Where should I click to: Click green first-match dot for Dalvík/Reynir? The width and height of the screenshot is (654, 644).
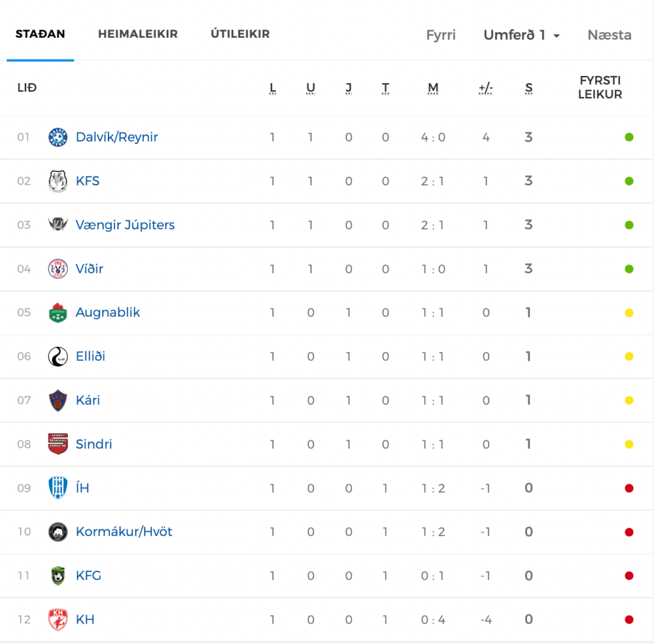[629, 137]
